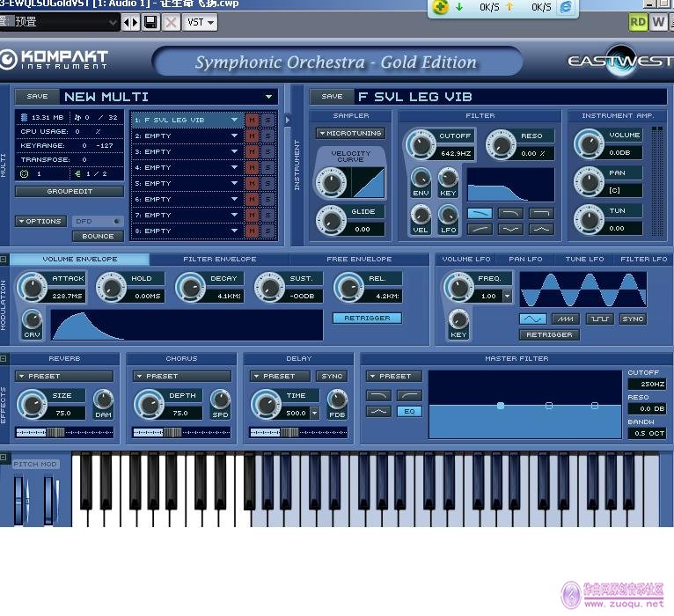Click the reverb level slider bar

coord(64,432)
